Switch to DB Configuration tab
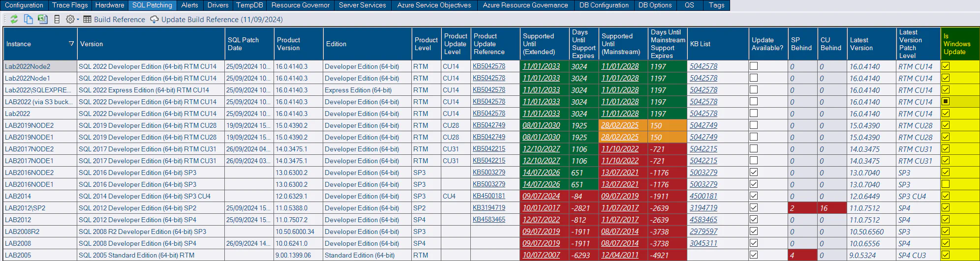Viewport: 980px width, 261px height. click(x=604, y=5)
